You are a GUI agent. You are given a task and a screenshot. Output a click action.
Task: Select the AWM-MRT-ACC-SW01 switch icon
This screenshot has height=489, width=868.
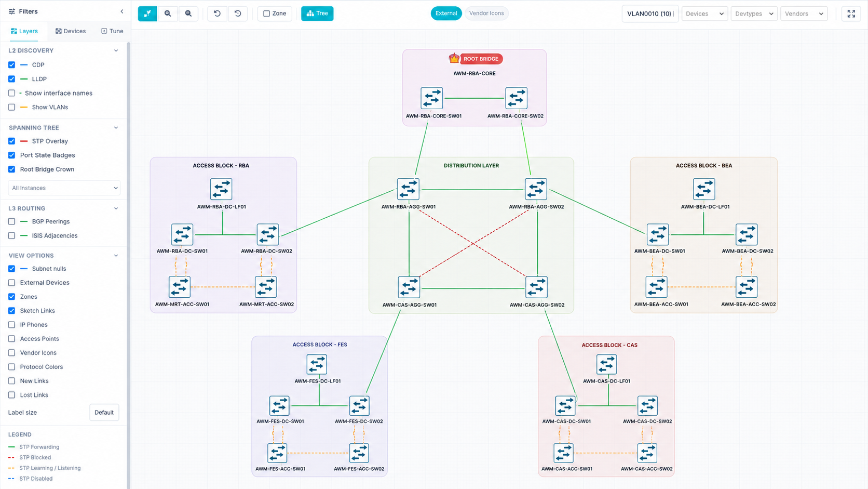tap(180, 287)
